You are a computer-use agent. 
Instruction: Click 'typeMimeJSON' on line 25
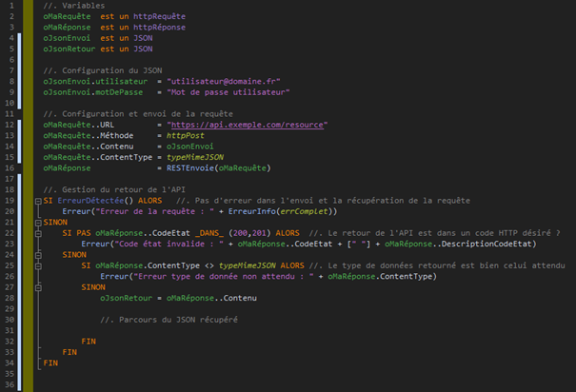pyautogui.click(x=248, y=265)
